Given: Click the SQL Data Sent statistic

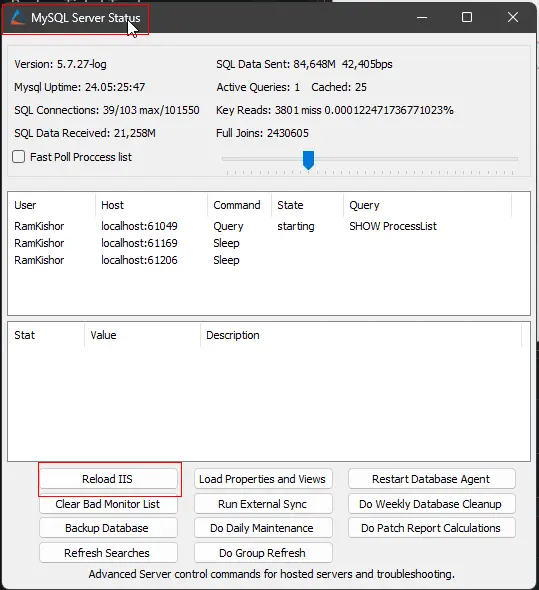Looking at the screenshot, I should 304,64.
